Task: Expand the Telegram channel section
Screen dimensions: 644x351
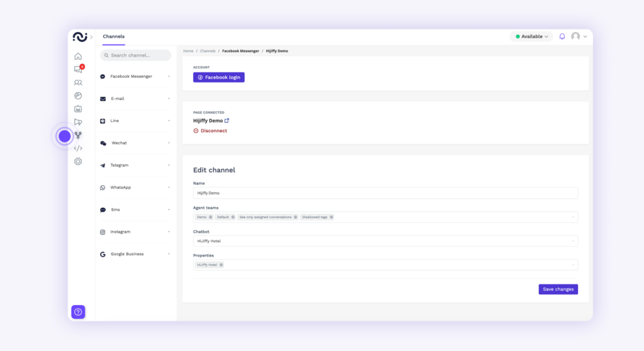Action: tap(169, 165)
